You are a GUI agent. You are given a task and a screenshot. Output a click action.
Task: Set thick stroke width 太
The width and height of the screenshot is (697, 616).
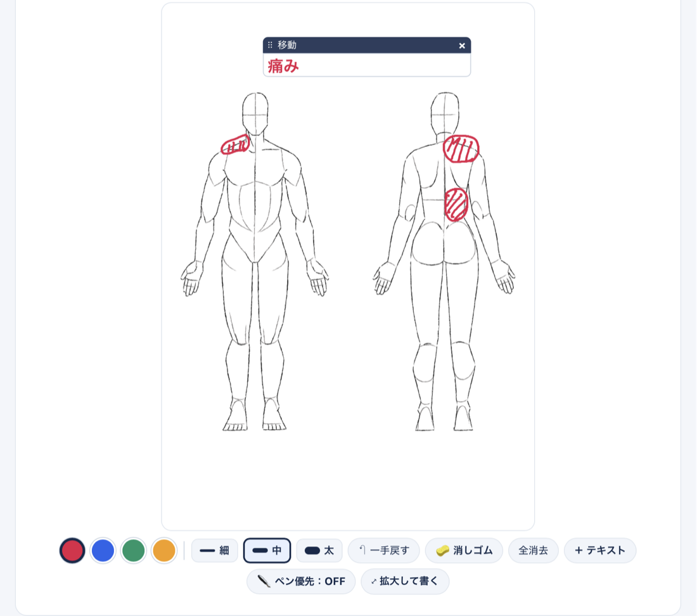pos(319,550)
